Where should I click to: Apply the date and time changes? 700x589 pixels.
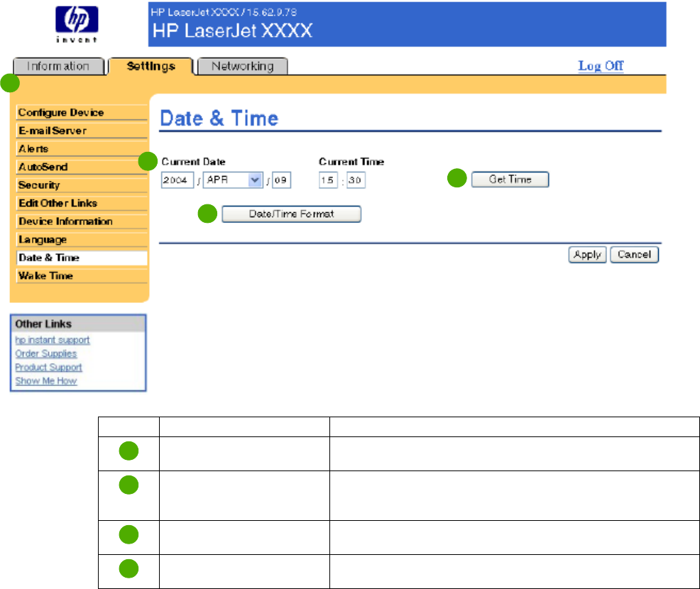coord(586,255)
